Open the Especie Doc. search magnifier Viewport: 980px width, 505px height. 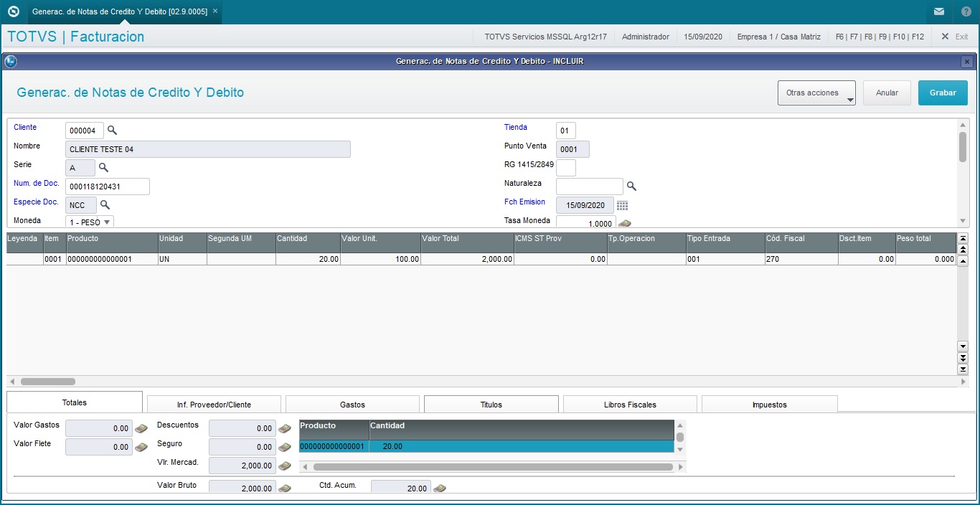click(105, 205)
